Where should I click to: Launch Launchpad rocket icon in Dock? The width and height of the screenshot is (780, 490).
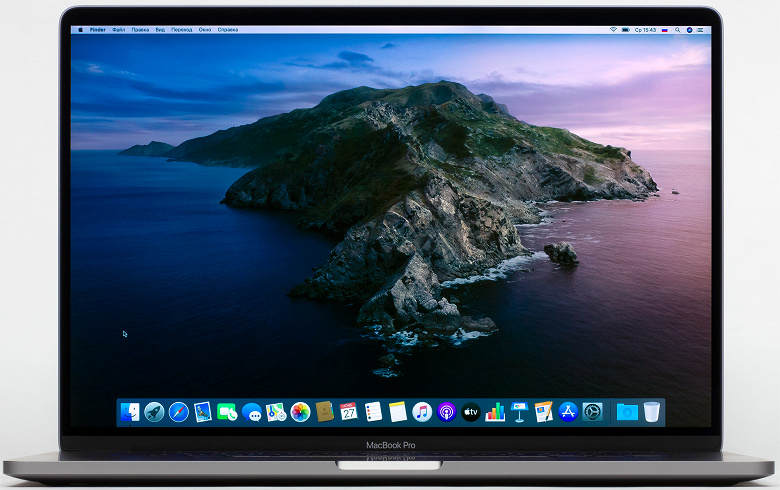pyautogui.click(x=154, y=412)
